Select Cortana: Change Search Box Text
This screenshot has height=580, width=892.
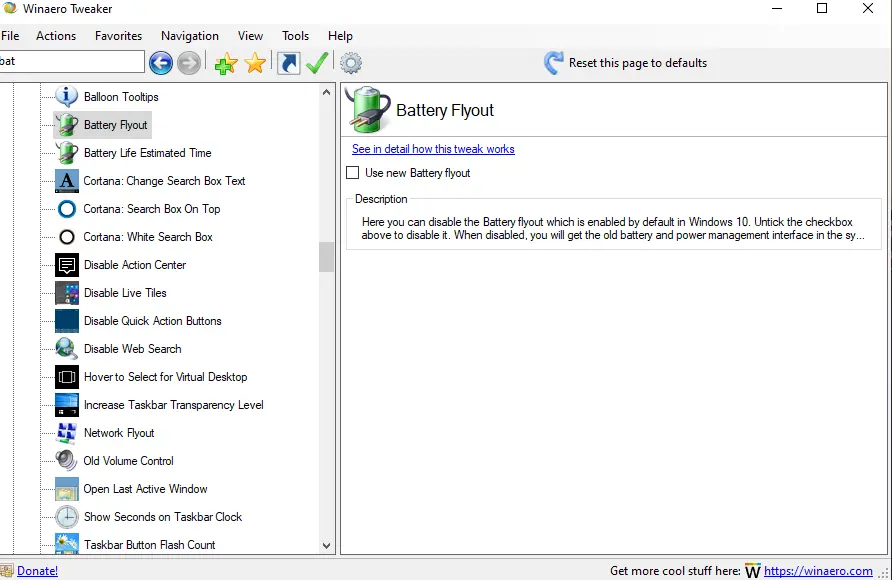coord(164,181)
